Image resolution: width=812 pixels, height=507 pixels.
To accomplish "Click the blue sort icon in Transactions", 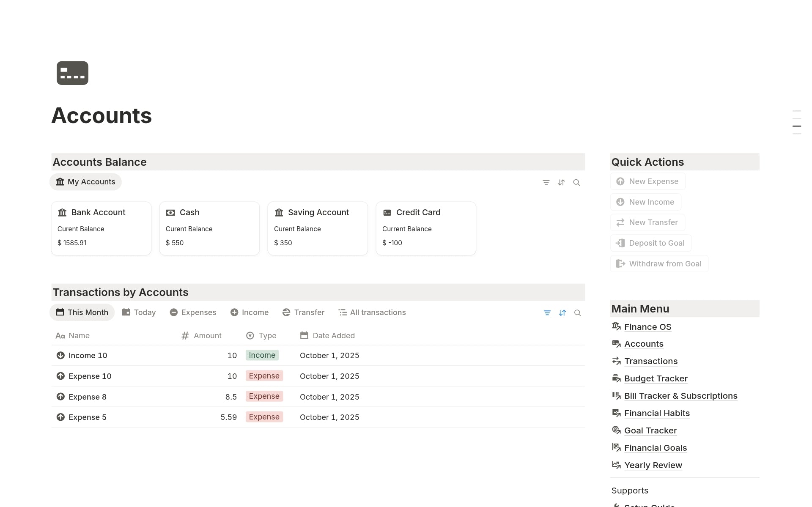I will [x=562, y=313].
